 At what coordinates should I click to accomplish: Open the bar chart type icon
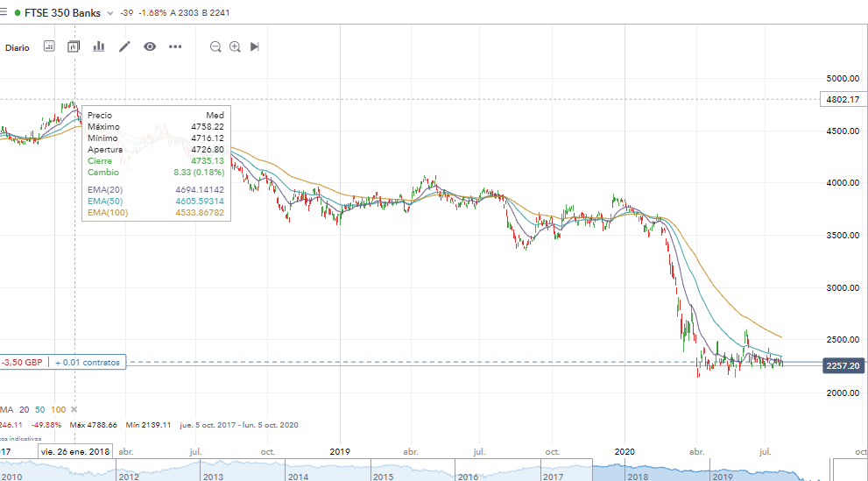pos(98,46)
